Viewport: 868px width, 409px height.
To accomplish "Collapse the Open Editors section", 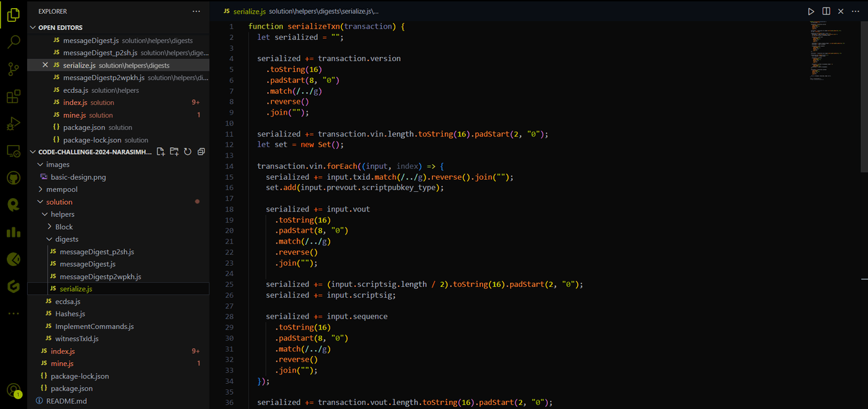I will pyautogui.click(x=33, y=28).
